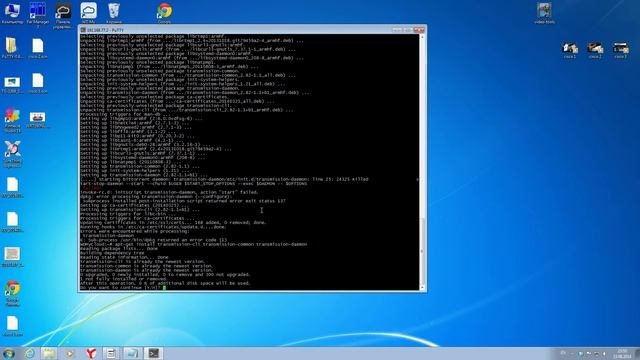Open the black cloud shortcut on desktop
Screen dimensions: 640x360
[x=63, y=15]
